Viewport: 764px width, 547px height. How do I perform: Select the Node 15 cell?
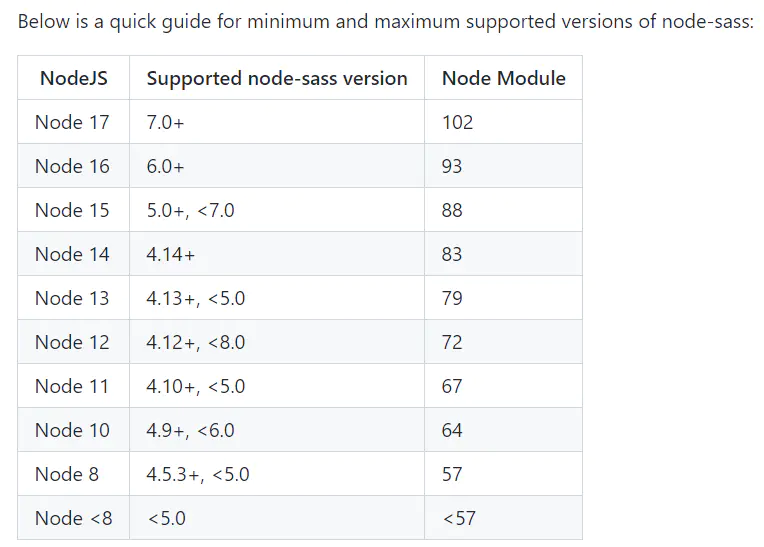coord(72,210)
